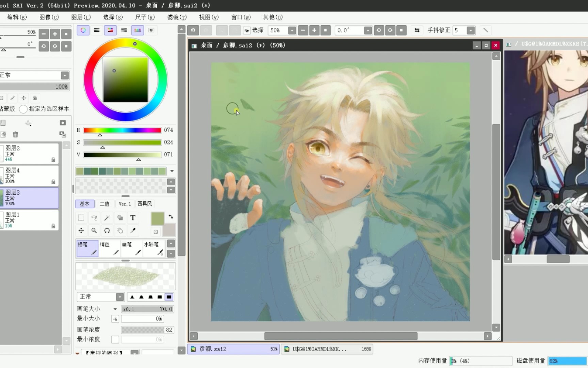This screenshot has height=368, width=588.
Task: Zoom in navigator with plus button
Action: pyautogui.click(x=55, y=34)
